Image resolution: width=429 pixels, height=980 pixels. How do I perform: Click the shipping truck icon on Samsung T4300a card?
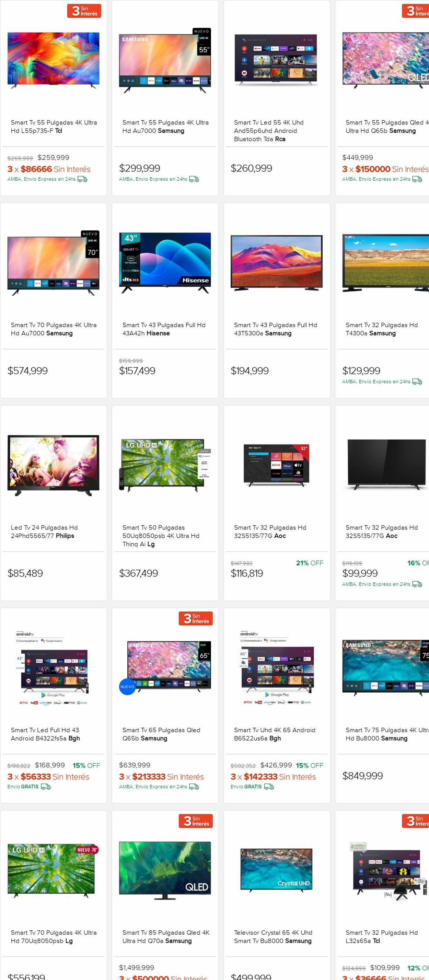tap(417, 381)
